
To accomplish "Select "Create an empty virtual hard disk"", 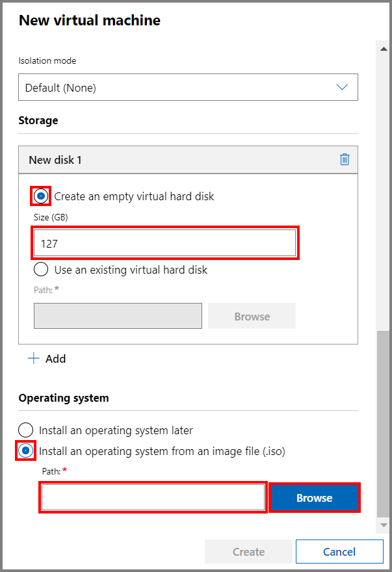I will tap(40, 196).
